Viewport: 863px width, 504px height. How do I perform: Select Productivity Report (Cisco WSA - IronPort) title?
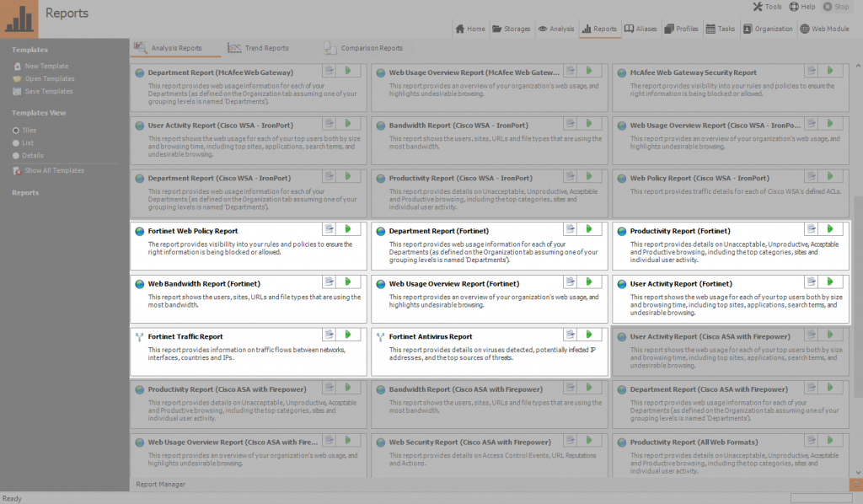461,179
